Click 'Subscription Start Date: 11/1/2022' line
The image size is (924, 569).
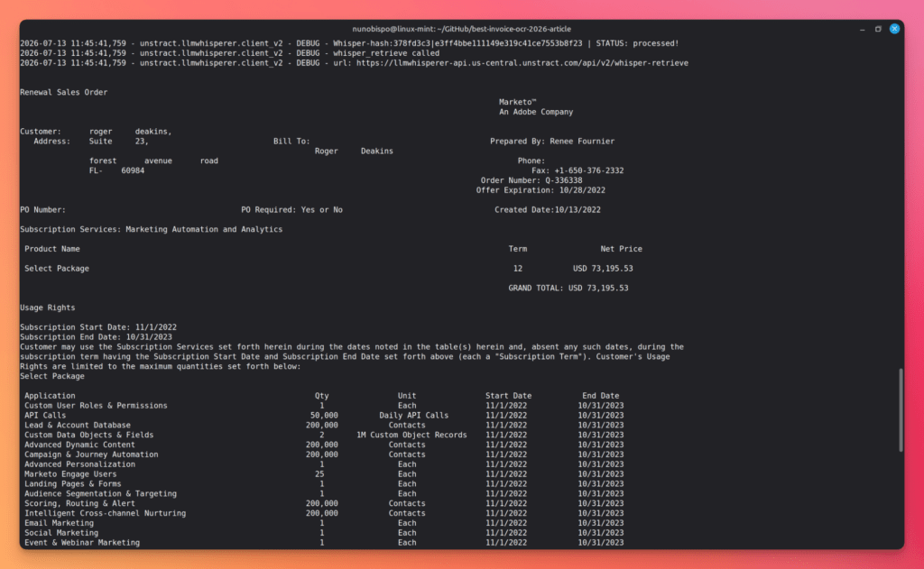click(98, 327)
